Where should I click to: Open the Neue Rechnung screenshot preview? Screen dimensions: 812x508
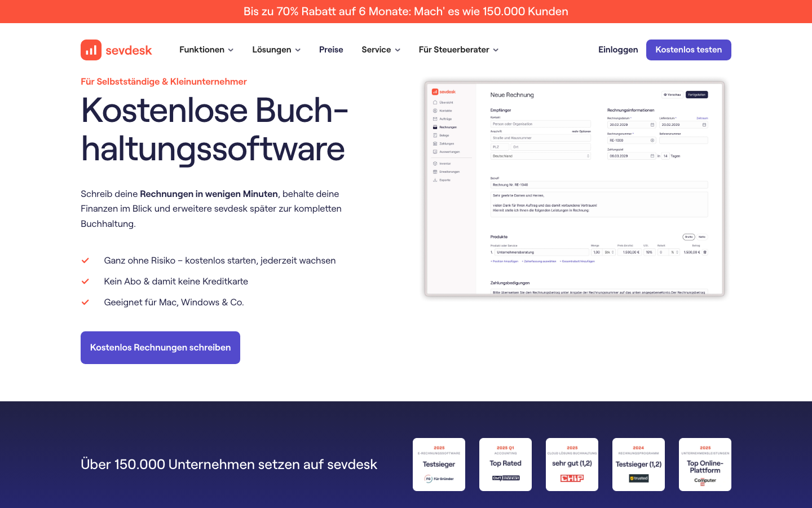(575, 189)
